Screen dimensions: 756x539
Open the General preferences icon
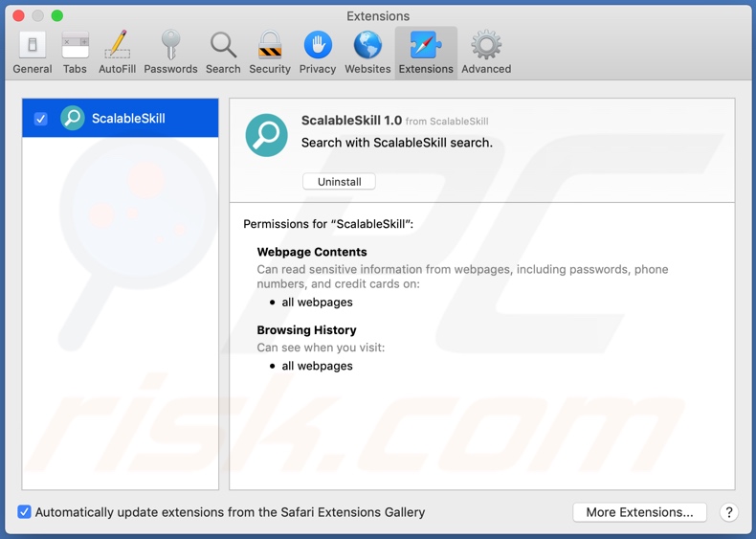pyautogui.click(x=33, y=45)
